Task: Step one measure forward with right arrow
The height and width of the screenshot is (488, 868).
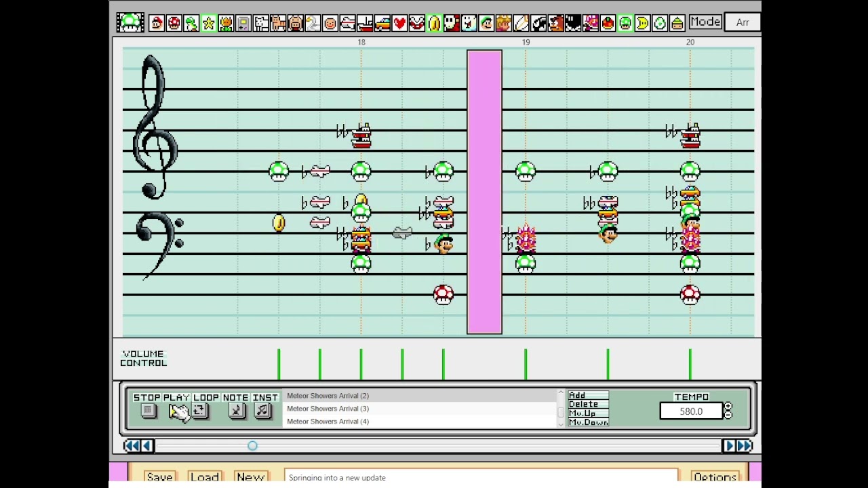Action: pyautogui.click(x=729, y=445)
